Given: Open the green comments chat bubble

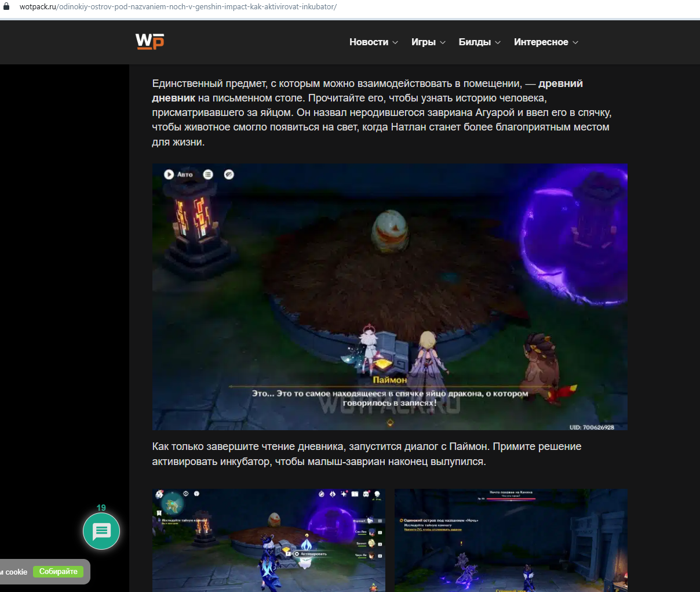Looking at the screenshot, I should 101,531.
